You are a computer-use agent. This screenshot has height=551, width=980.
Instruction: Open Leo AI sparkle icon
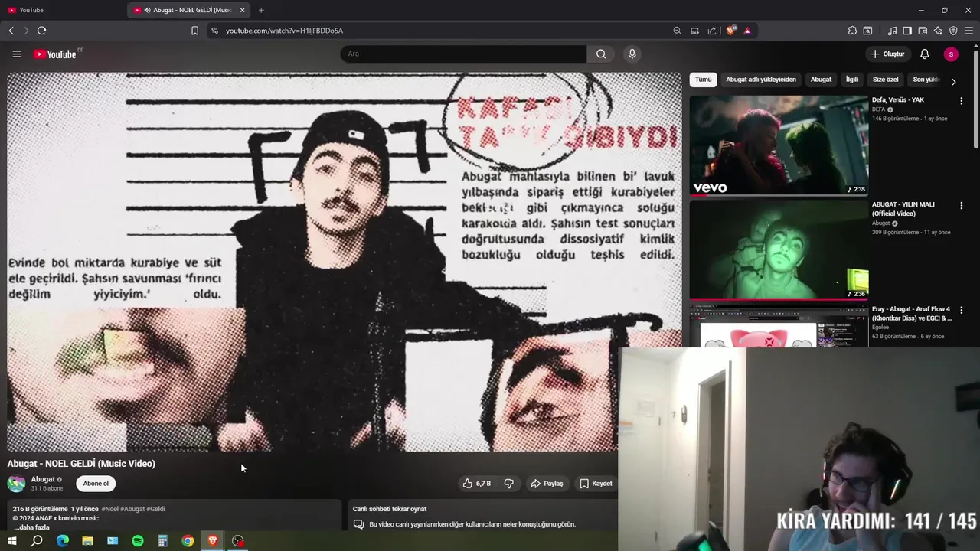click(x=938, y=31)
